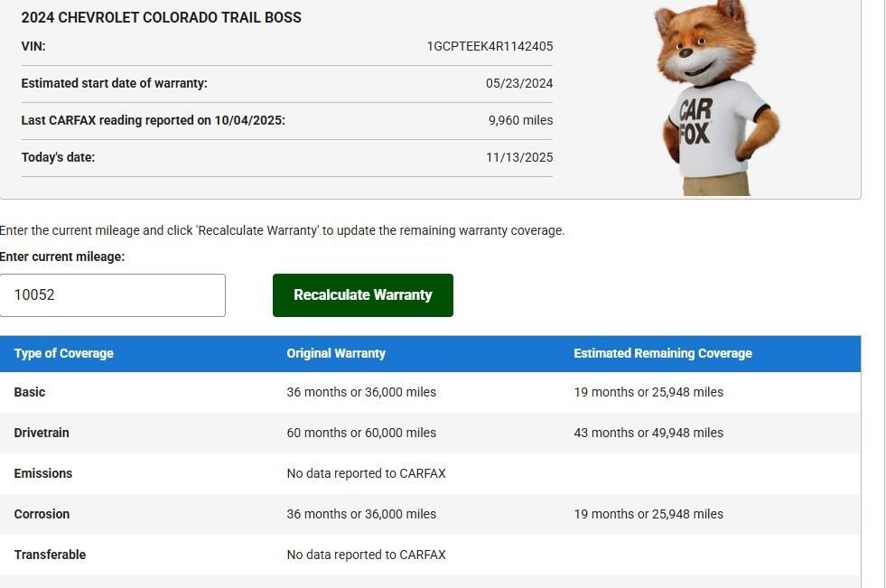Viewport: 886px width, 588px height.
Task: Click today's date value 11/13/2025
Action: pyautogui.click(x=518, y=157)
